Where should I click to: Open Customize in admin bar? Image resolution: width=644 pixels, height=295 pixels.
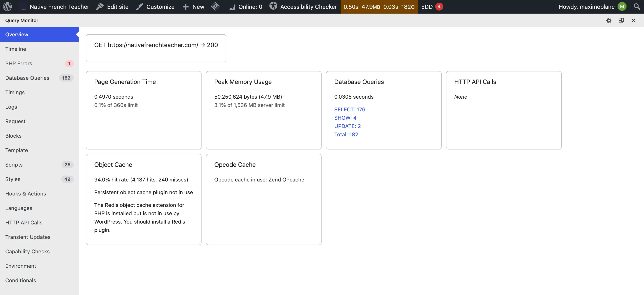click(155, 7)
